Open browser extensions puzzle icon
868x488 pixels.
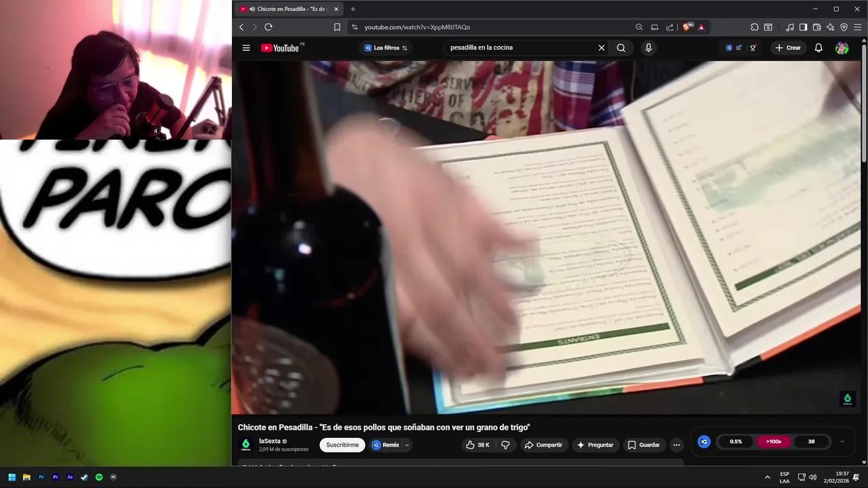[754, 27]
